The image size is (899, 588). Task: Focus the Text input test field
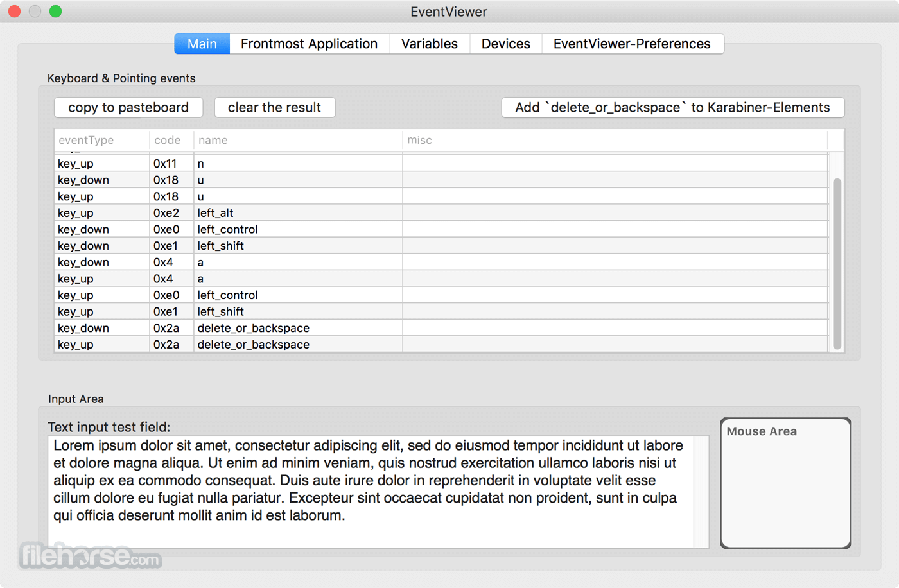378,492
